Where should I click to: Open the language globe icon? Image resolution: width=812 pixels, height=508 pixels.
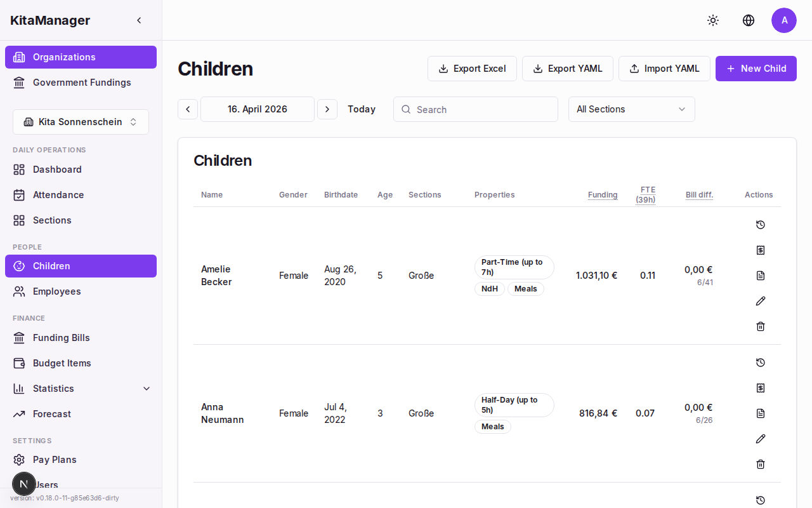[x=749, y=20]
